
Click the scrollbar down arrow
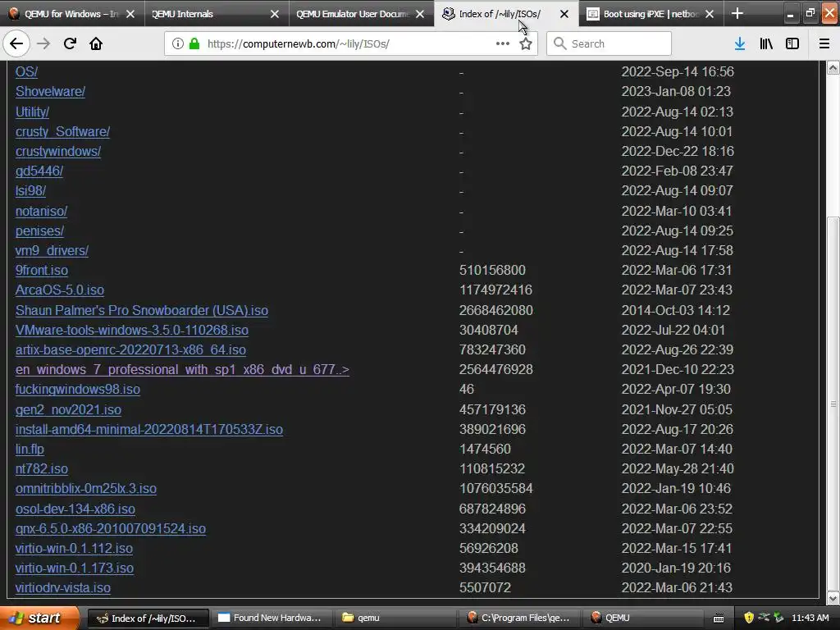833,598
